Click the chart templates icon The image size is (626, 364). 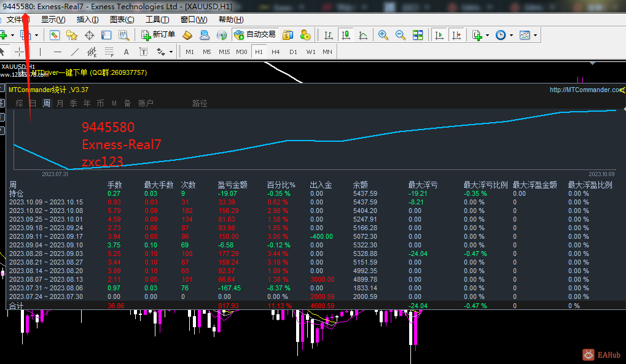point(525,35)
